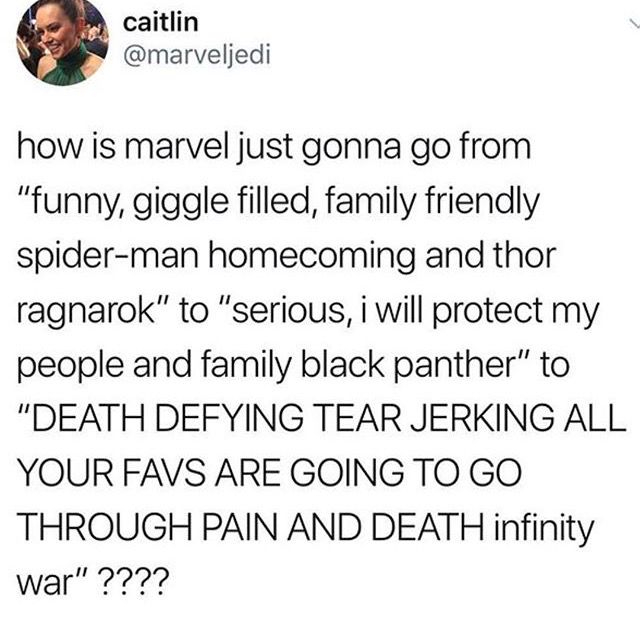Open the @marveljedi handle link
Viewport: 640px width, 636px height.
(197, 55)
